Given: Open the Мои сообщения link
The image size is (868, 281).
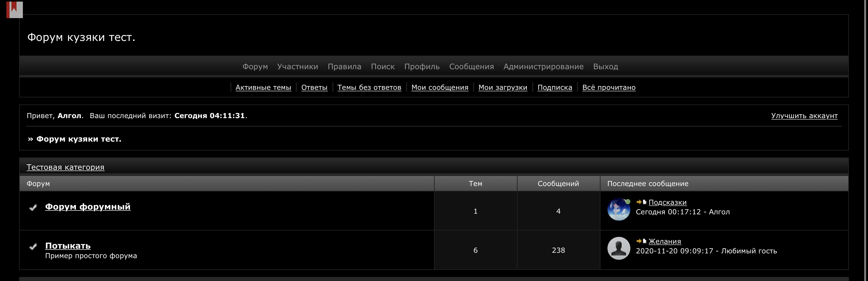Looking at the screenshot, I should click(x=440, y=88).
